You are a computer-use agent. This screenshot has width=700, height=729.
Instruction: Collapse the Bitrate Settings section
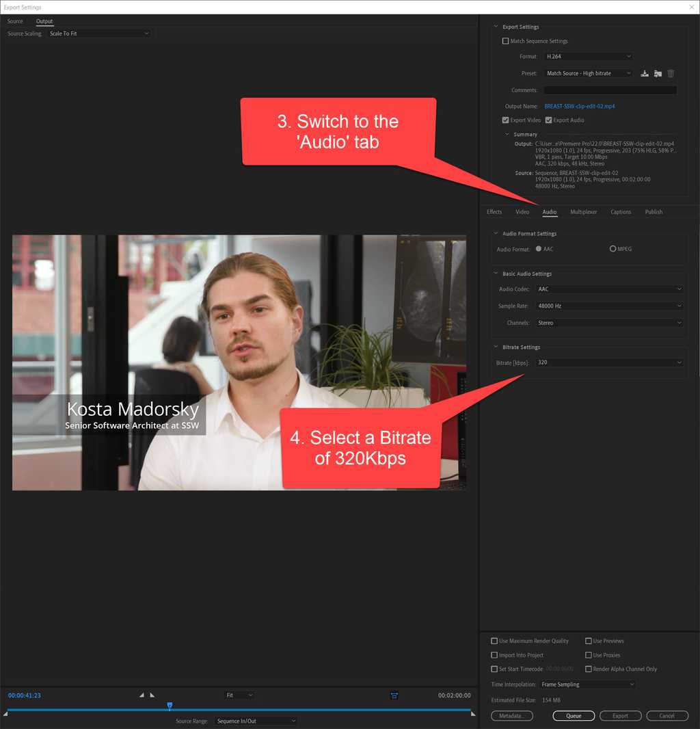tap(494, 347)
